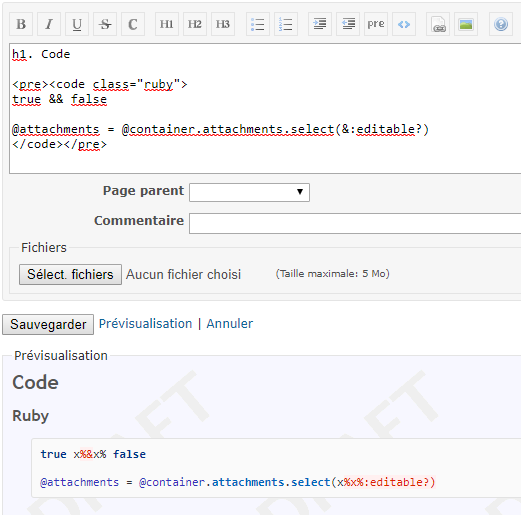This screenshot has width=521, height=515.
Task: Click into the Commentaire text field
Action: point(355,223)
